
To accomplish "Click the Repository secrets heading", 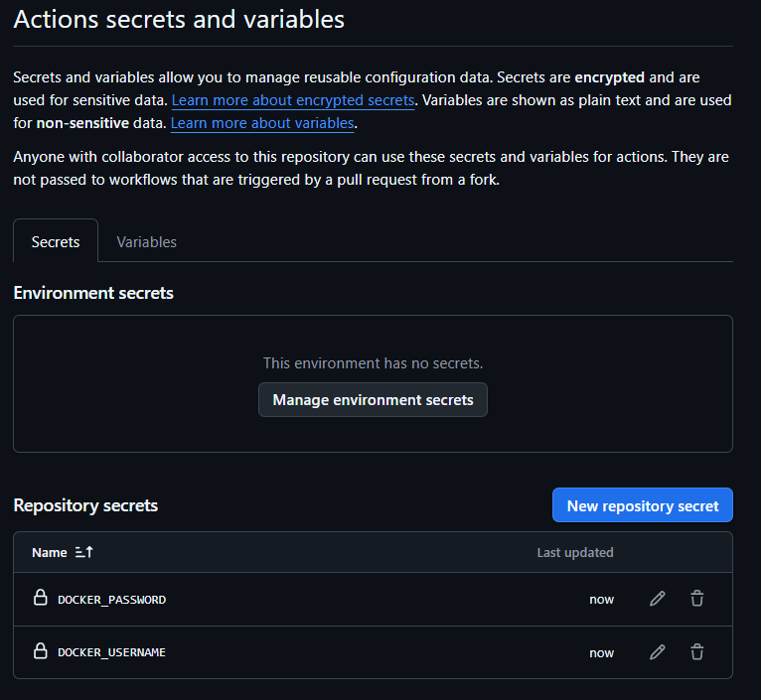I will tap(85, 505).
